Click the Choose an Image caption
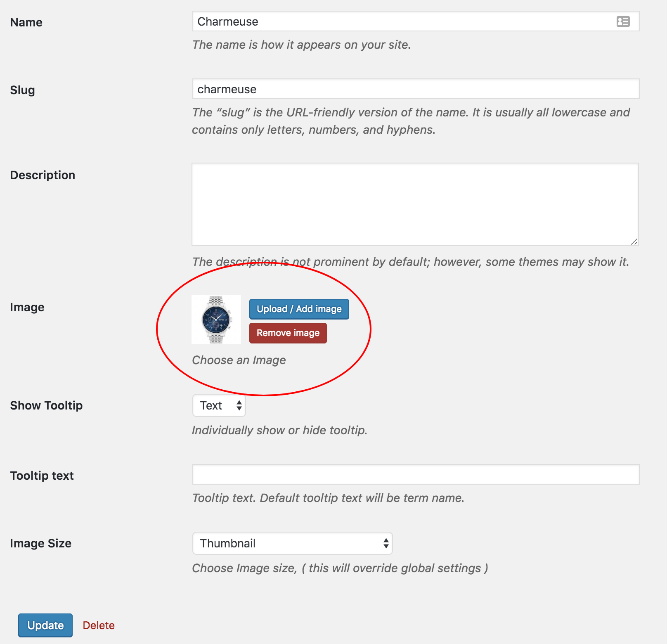The width and height of the screenshot is (667, 644). (239, 360)
